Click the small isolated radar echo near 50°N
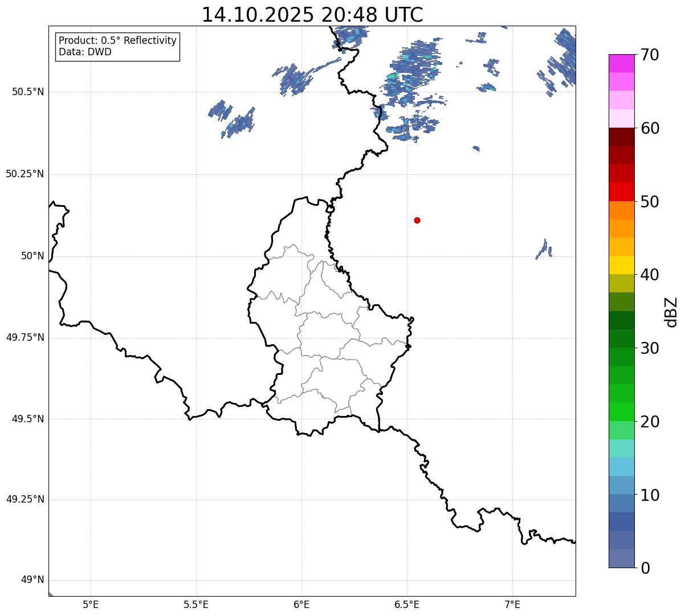 pos(544,250)
